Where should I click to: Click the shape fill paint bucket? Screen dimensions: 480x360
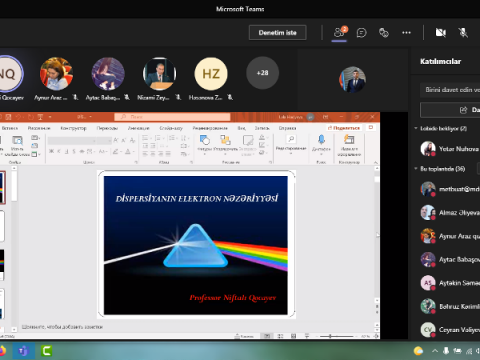[262, 137]
